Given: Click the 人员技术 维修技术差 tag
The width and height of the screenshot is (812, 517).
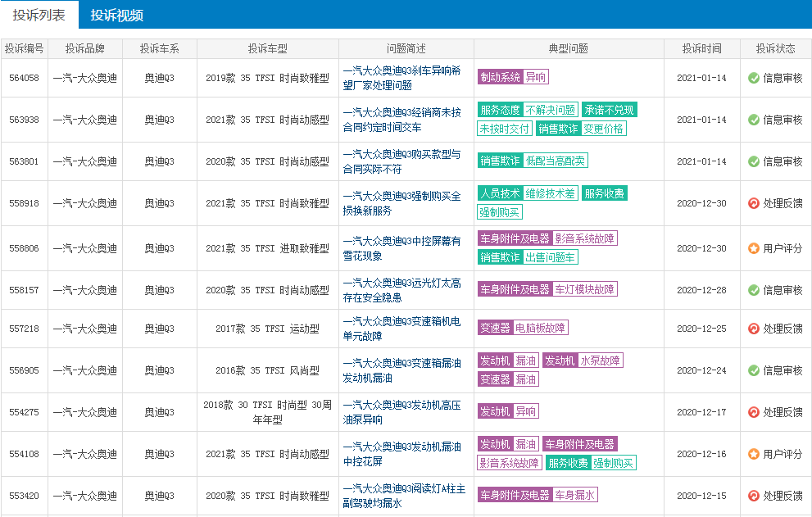Looking at the screenshot, I should point(528,193).
